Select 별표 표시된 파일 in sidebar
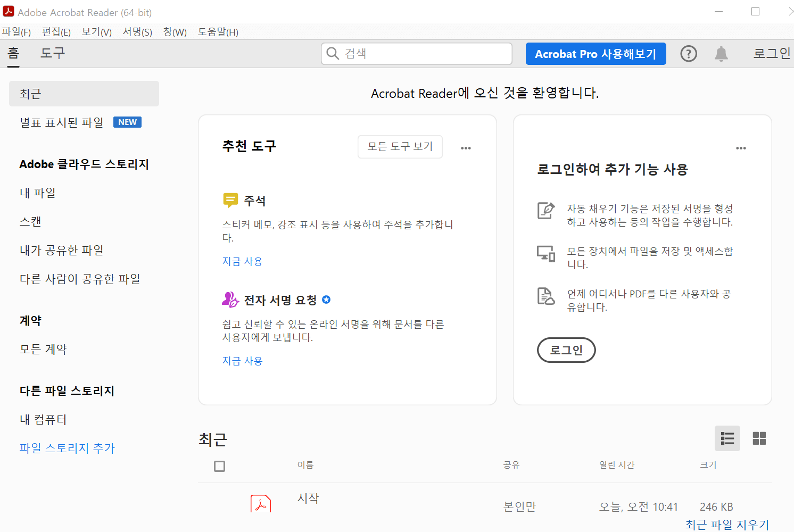The height and width of the screenshot is (532, 794). click(62, 122)
